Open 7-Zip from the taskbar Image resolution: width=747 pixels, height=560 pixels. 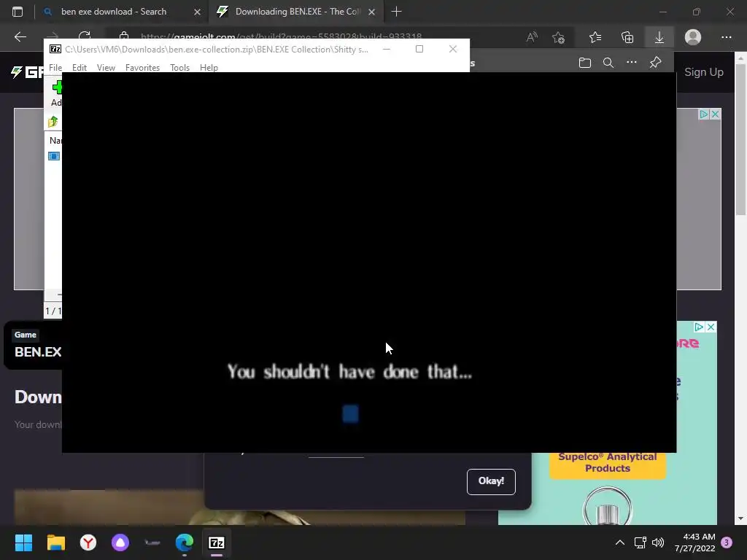[x=217, y=542]
